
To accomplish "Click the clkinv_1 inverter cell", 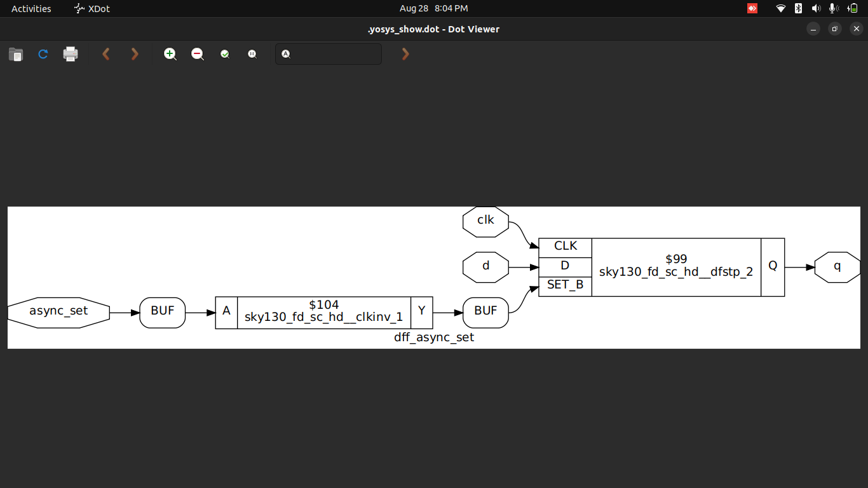I will [324, 312].
